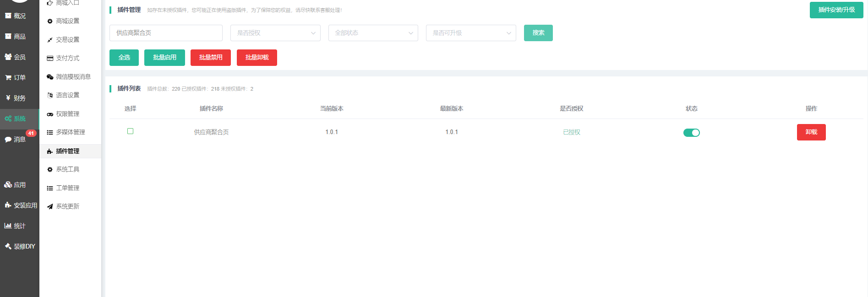Click 语言设置 menu label

click(68, 95)
